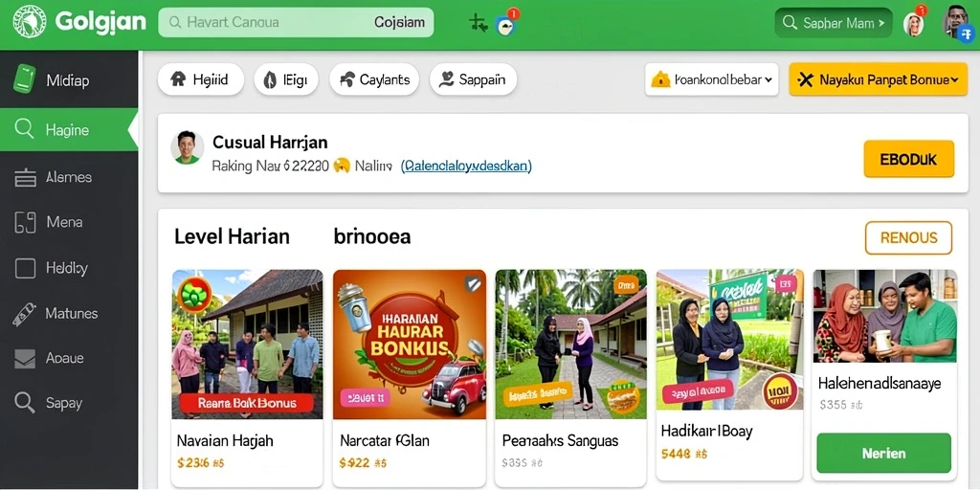Screen dimensions: 980x490
Task: Open the Qalenclaloyvdesdkan link
Action: (x=466, y=166)
